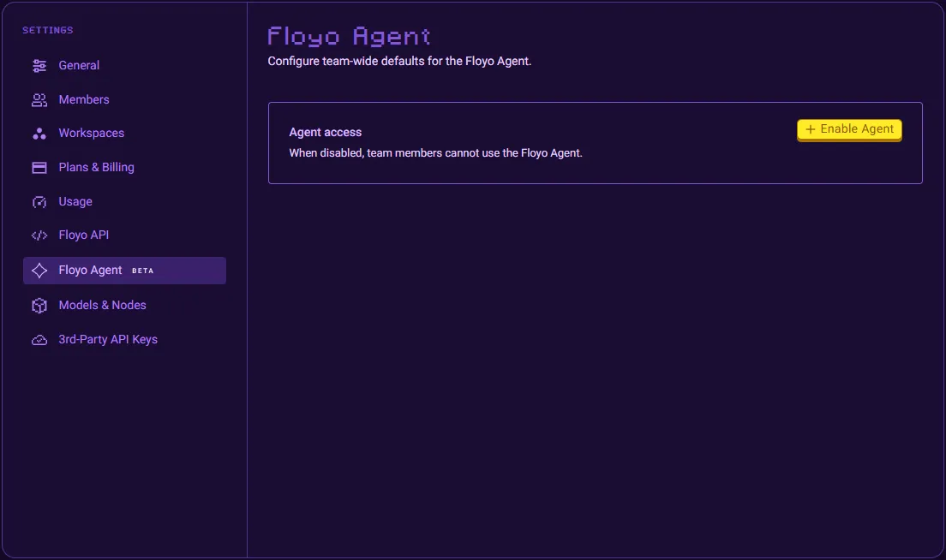Click the BETA badge next to Floyo Agent
Viewport: 946px width, 560px height.
(x=142, y=271)
